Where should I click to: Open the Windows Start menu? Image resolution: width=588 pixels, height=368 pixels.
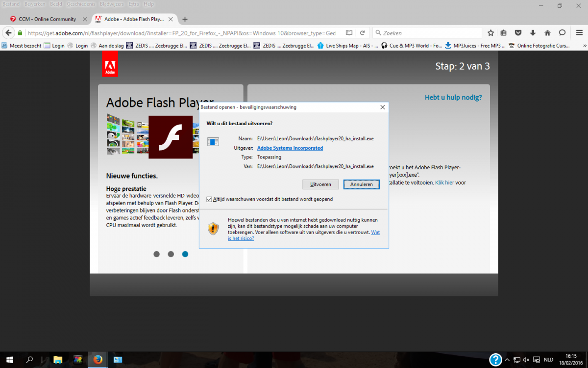9,360
